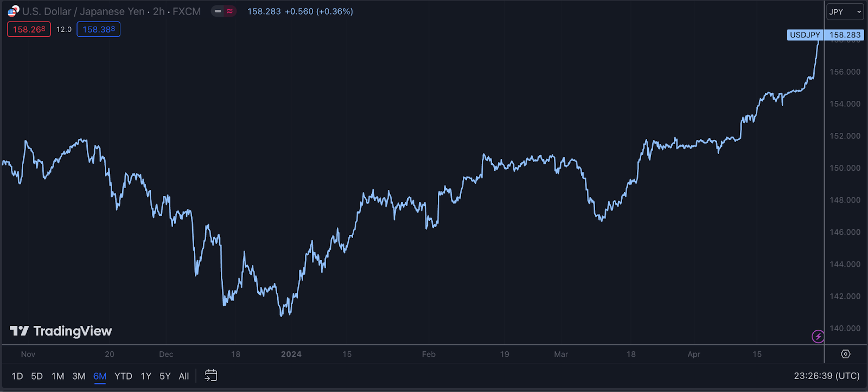Click the 158.283 +0.560 (+0.36%) quote
868x392 pixels.
coord(300,11)
